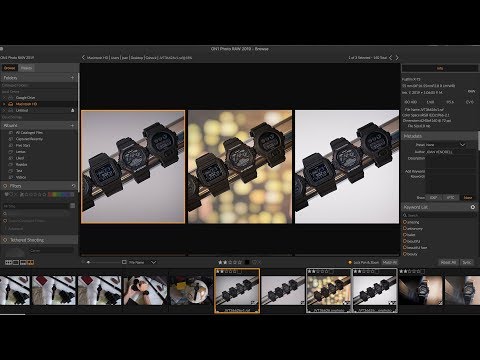The height and width of the screenshot is (360, 480).
Task: Toggle the Tethered Shooting panel on
Action: click(x=5, y=240)
